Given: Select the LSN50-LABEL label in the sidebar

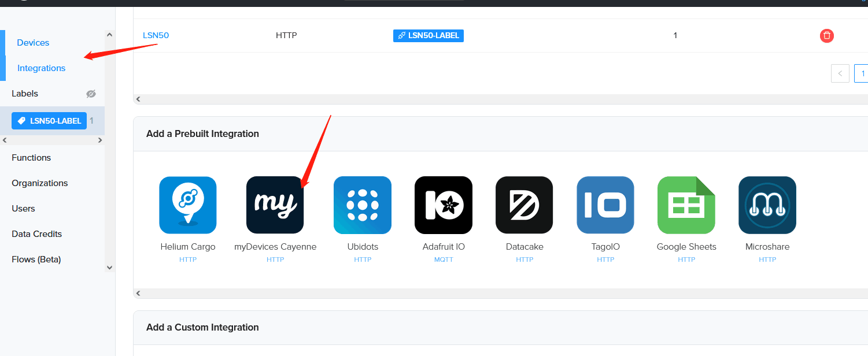Looking at the screenshot, I should click(49, 121).
